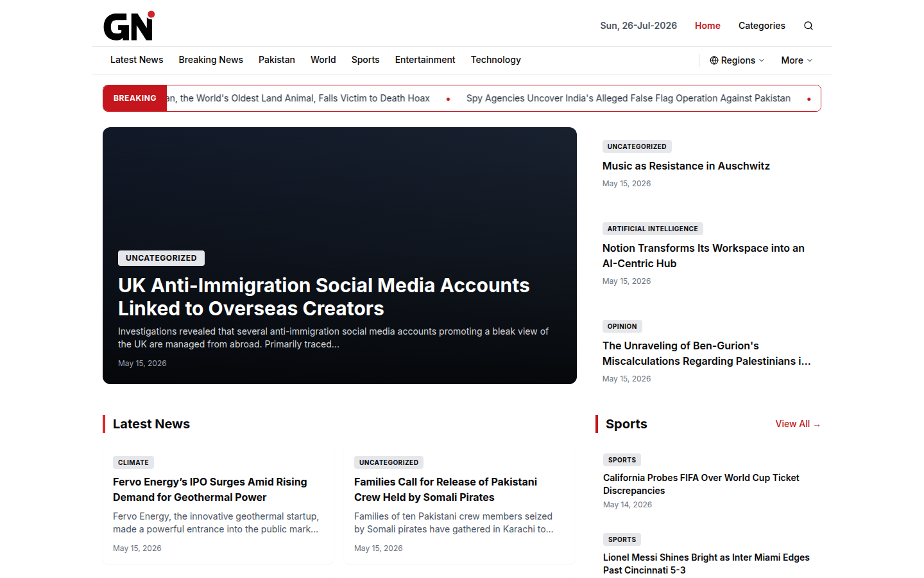Click the featured story excerpt about Investigations revealed
Image resolution: width=924 pixels, height=578 pixels.
coord(333,338)
